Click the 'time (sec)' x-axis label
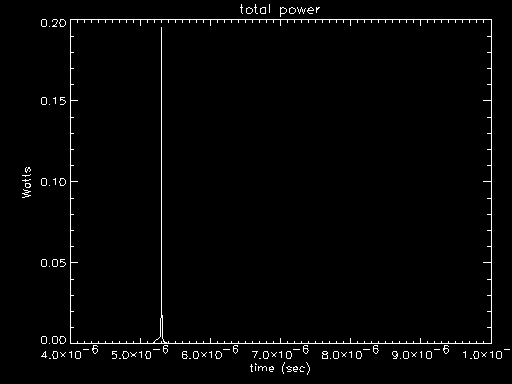This screenshot has height=384, width=512. click(280, 368)
